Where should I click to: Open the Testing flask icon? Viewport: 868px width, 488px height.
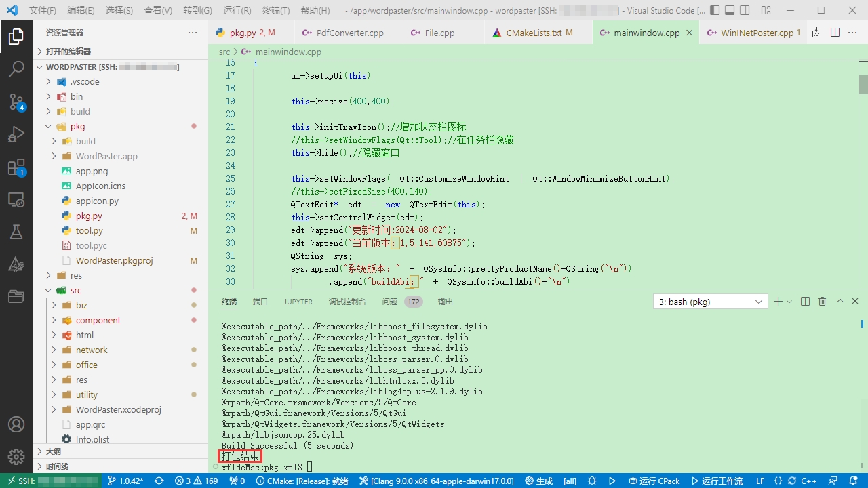pos(16,232)
